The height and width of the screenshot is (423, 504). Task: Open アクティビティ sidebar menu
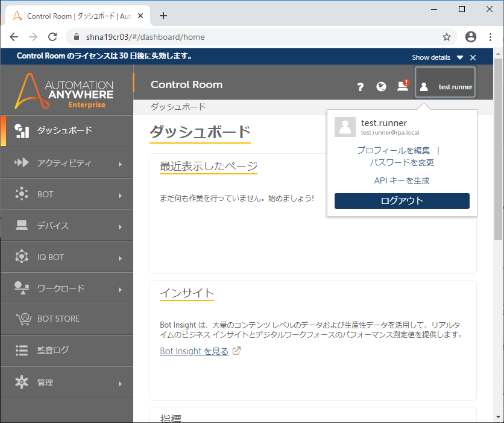click(x=67, y=163)
